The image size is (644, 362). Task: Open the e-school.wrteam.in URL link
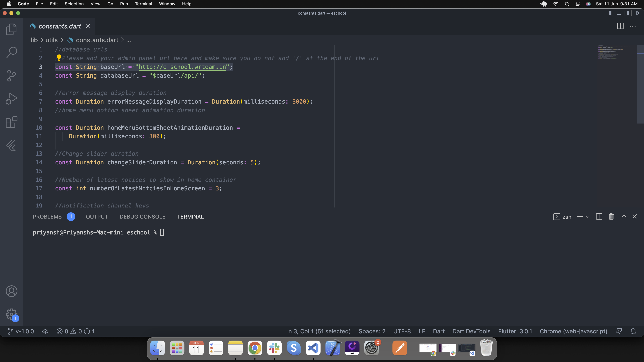click(x=182, y=67)
